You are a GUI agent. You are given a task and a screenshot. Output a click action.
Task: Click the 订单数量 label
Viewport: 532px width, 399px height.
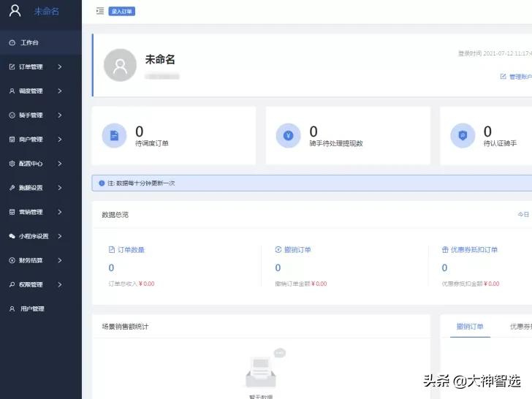[131, 250]
